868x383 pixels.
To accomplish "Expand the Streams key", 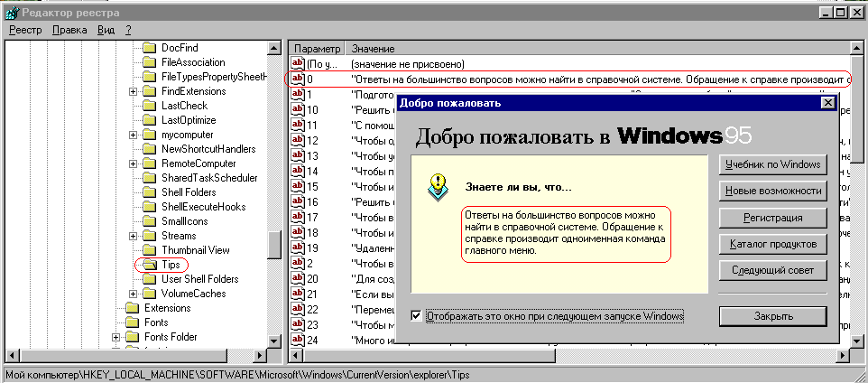I will click(x=133, y=236).
